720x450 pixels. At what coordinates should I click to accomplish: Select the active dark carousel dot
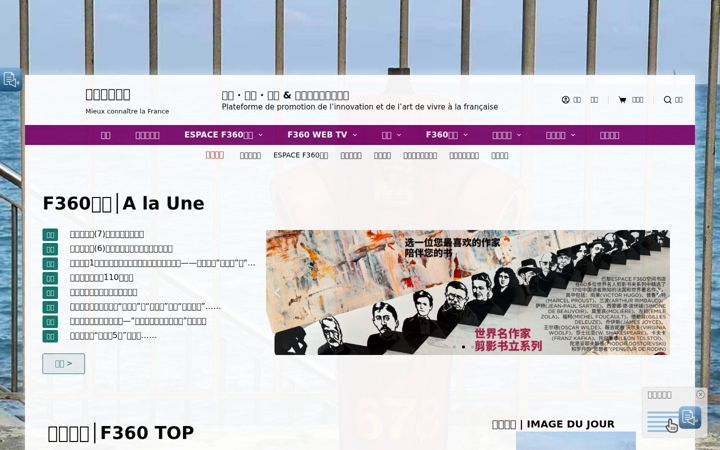coord(463,347)
